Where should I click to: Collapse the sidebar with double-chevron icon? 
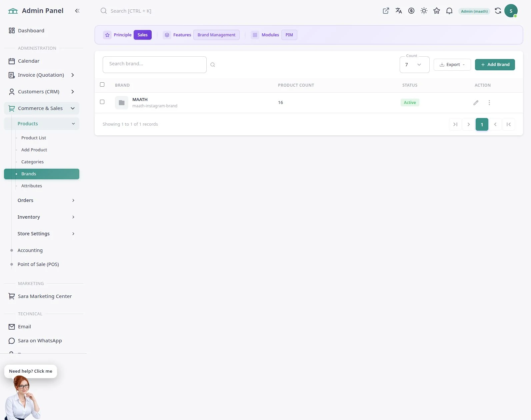click(x=77, y=11)
